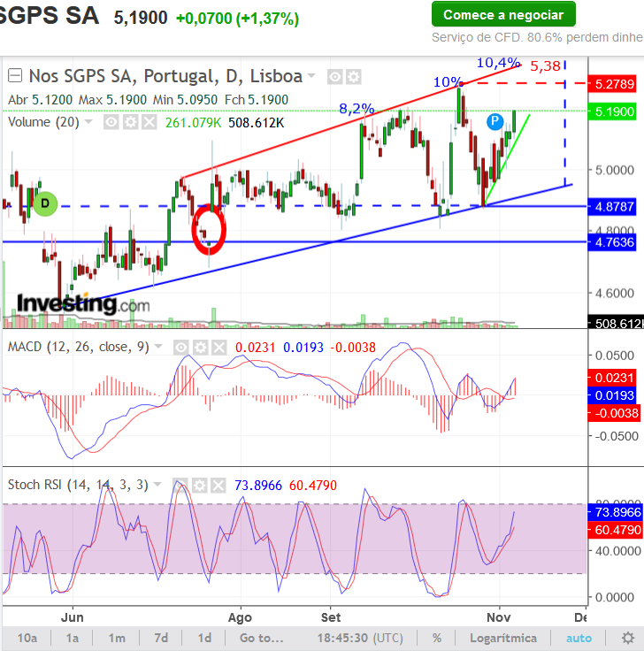The width and height of the screenshot is (644, 651).
Task: Expand the MACD indicator dropdown arrow
Action: pos(158,346)
